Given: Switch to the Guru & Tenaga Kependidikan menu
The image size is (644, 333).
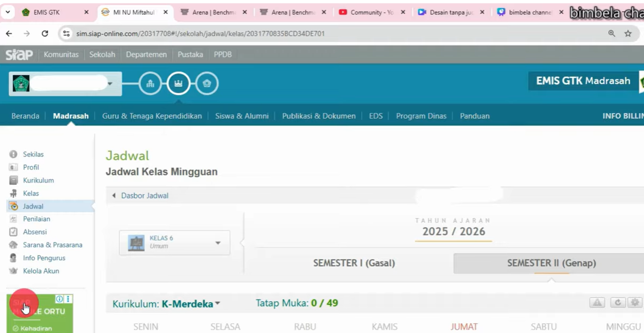Looking at the screenshot, I should pyautogui.click(x=151, y=116).
